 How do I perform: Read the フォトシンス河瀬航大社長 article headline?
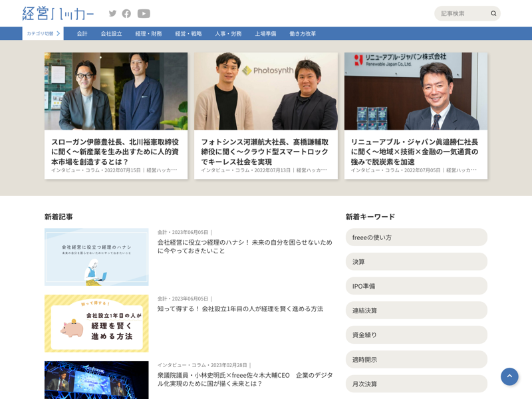pos(265,152)
